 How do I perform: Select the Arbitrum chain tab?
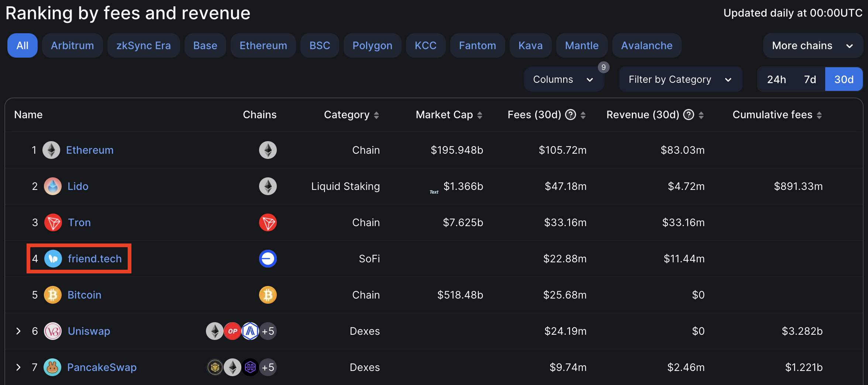tap(72, 45)
